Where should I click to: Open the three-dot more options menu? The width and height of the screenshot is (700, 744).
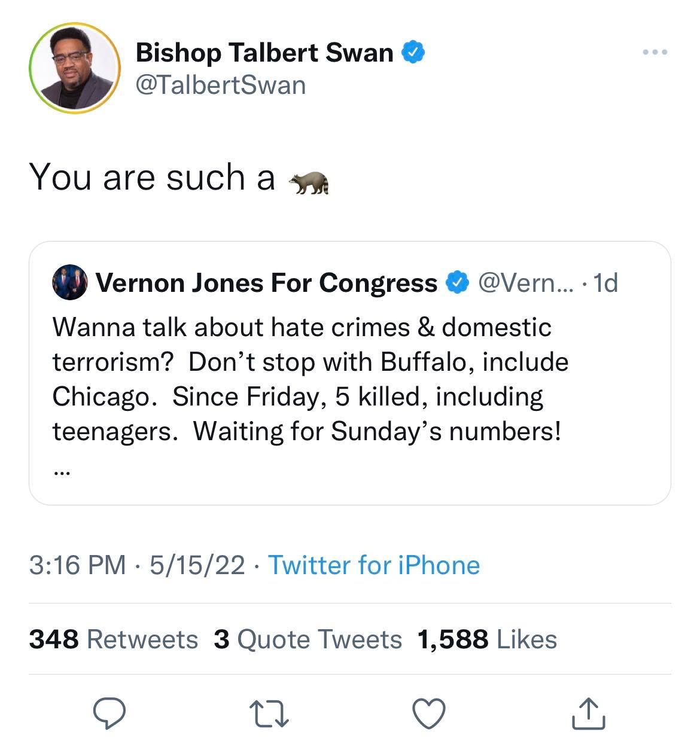pyautogui.click(x=655, y=53)
